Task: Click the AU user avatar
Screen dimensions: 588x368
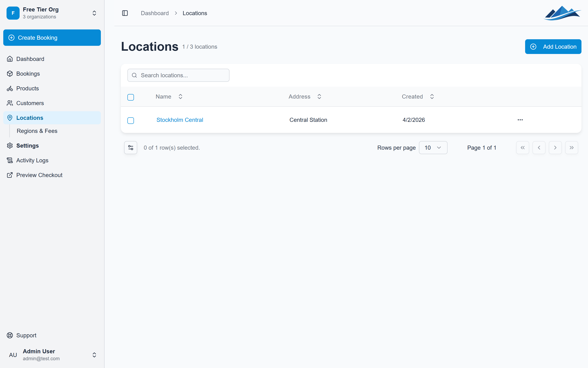Action: [13, 355]
